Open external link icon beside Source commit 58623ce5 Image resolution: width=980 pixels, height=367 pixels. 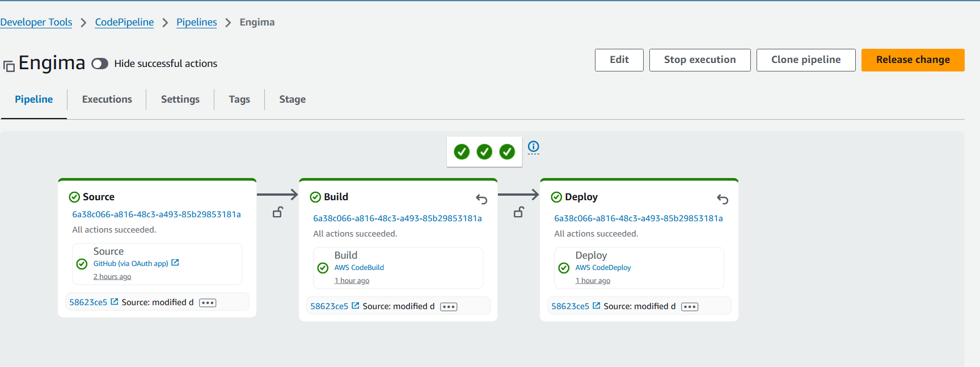click(x=115, y=302)
